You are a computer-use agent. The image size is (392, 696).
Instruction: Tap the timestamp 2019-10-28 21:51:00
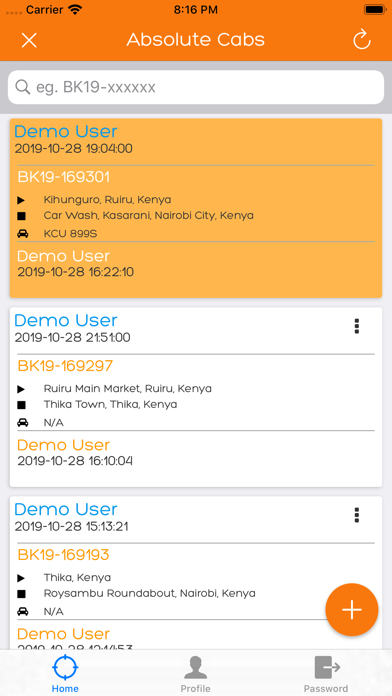tap(72, 338)
